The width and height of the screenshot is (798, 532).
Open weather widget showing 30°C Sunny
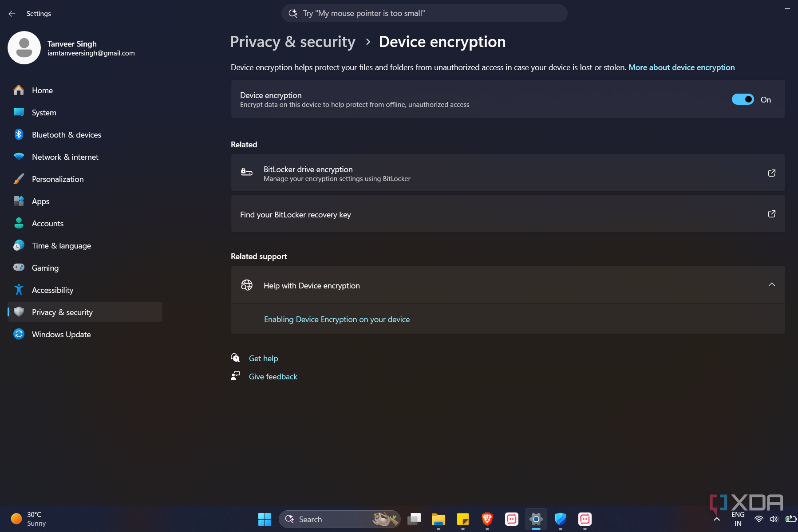(x=28, y=519)
